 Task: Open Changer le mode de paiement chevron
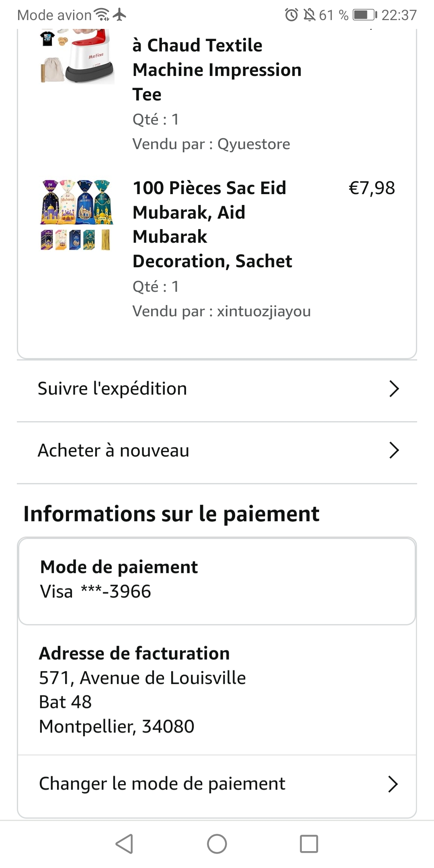click(x=393, y=784)
